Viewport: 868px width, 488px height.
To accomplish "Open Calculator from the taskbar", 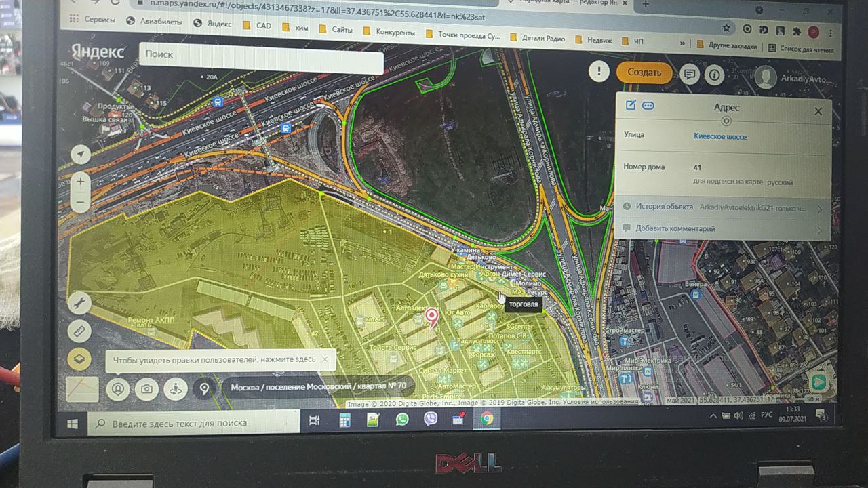I will [344, 420].
